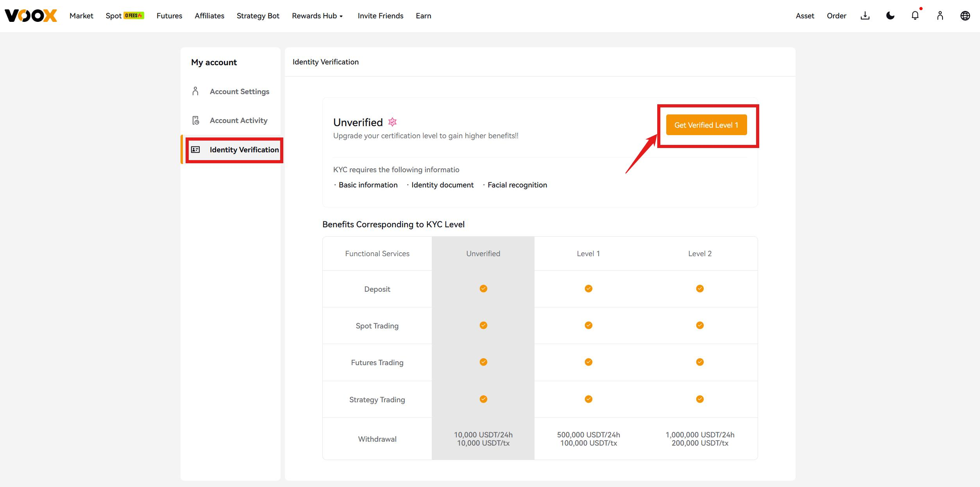Click the 10,000 USDT/24h withdrawal limit
980x487 pixels.
point(483,435)
